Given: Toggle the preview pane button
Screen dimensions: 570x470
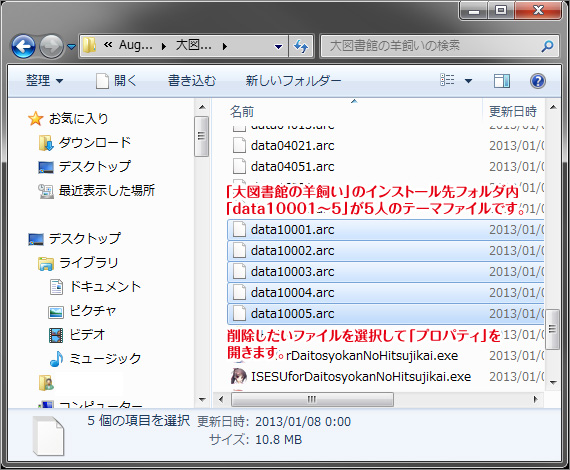Looking at the screenshot, I should (502, 81).
